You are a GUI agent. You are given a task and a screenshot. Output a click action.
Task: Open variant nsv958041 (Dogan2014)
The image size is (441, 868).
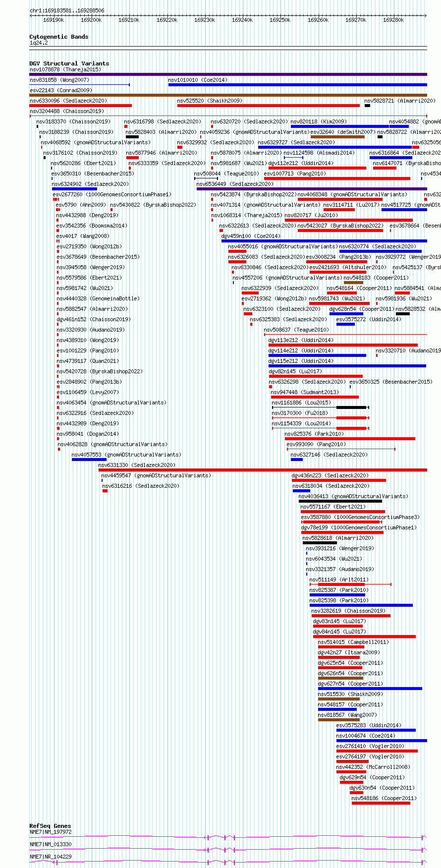88,434
